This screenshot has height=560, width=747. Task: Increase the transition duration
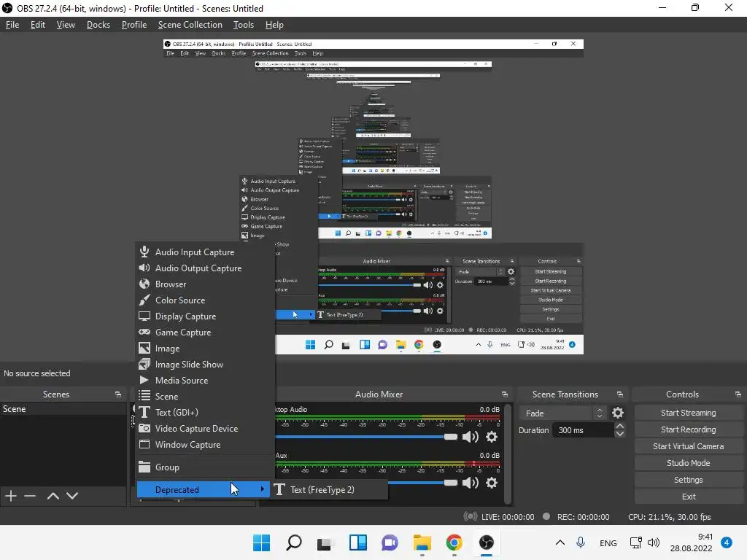[x=620, y=426]
